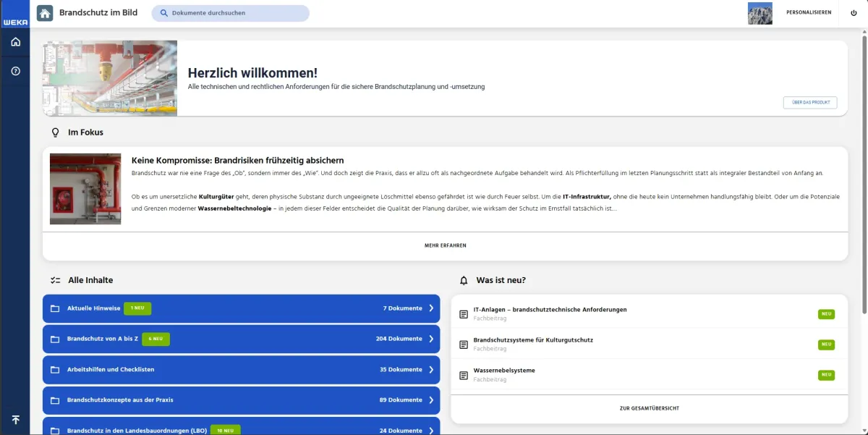Click the Brandschutz im Bild title
This screenshot has height=435, width=868.
pyautogui.click(x=99, y=12)
